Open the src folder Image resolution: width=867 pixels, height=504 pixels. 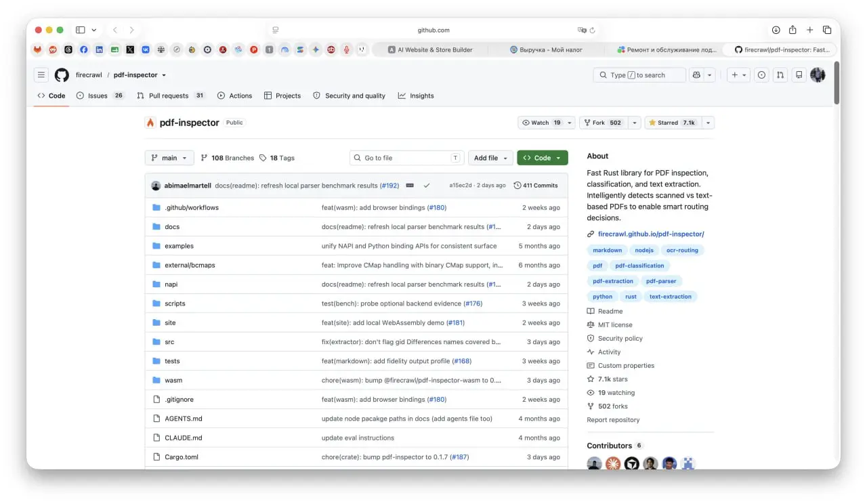click(x=169, y=342)
